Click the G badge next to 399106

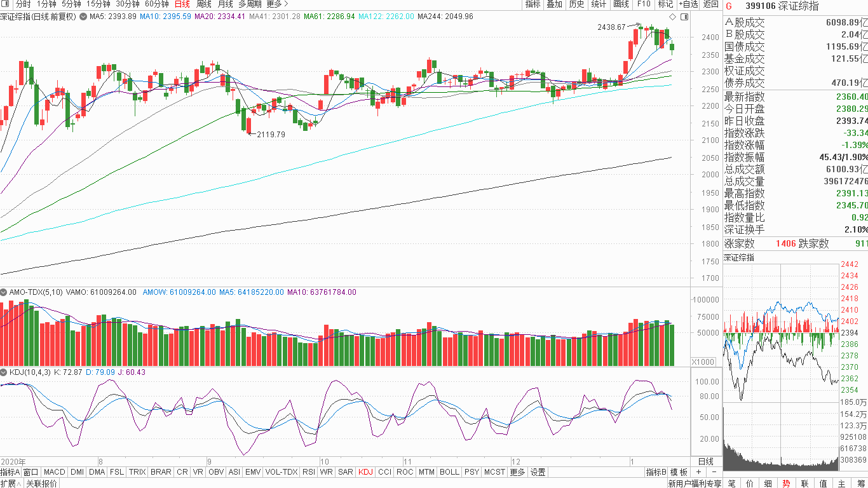pos(729,6)
